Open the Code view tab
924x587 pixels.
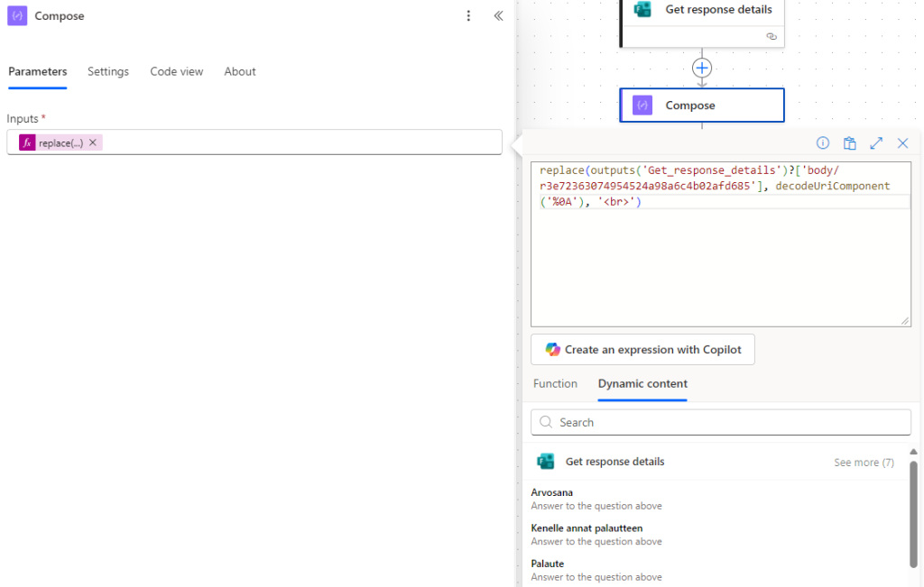pos(177,71)
